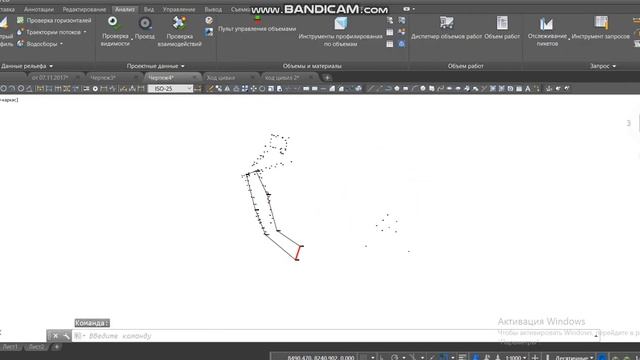Open Инструменты профилирования по объемам
The width and height of the screenshot is (640, 360).
click(340, 31)
